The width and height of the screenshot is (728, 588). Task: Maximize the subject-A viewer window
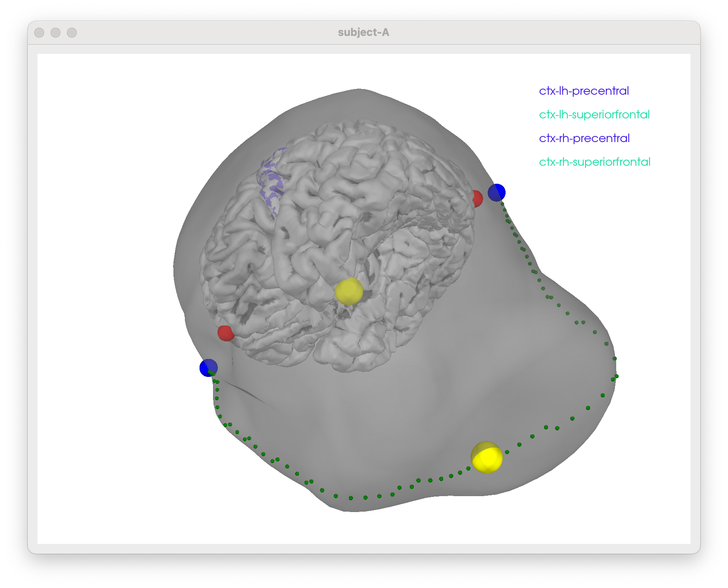pyautogui.click(x=72, y=33)
